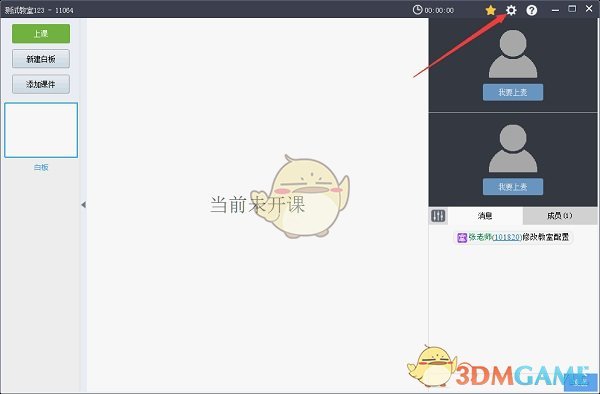Screen dimensions: 600x394
Task: Click the lower user avatar placeholder
Action: (513, 148)
